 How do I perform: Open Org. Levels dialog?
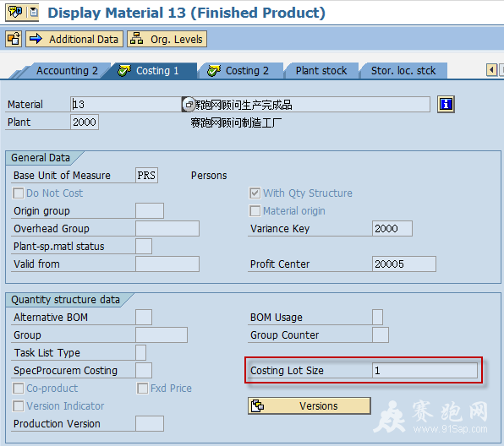pos(167,39)
